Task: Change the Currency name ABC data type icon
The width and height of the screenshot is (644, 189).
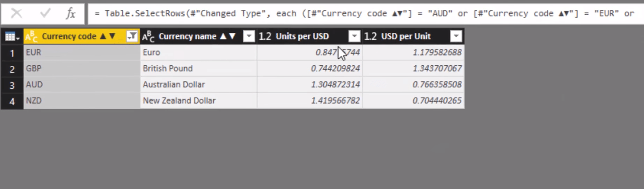Action: (x=148, y=36)
